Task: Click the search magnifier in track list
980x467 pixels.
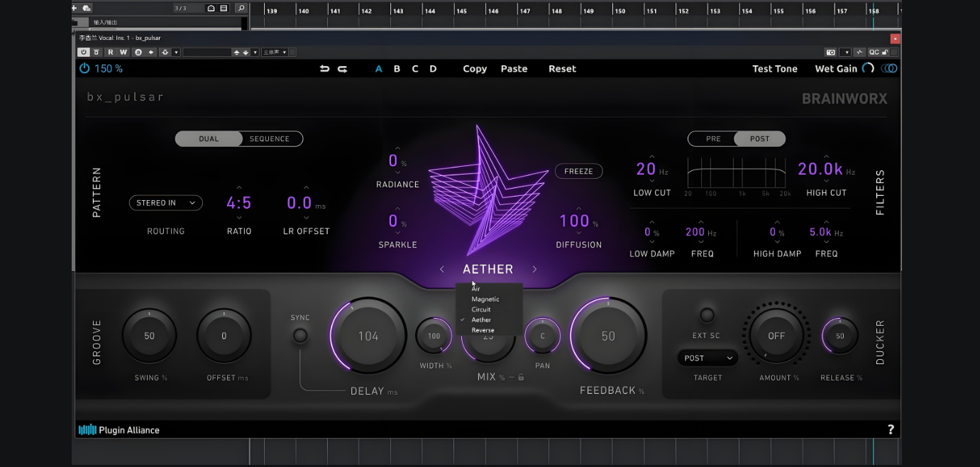Action: (241, 9)
